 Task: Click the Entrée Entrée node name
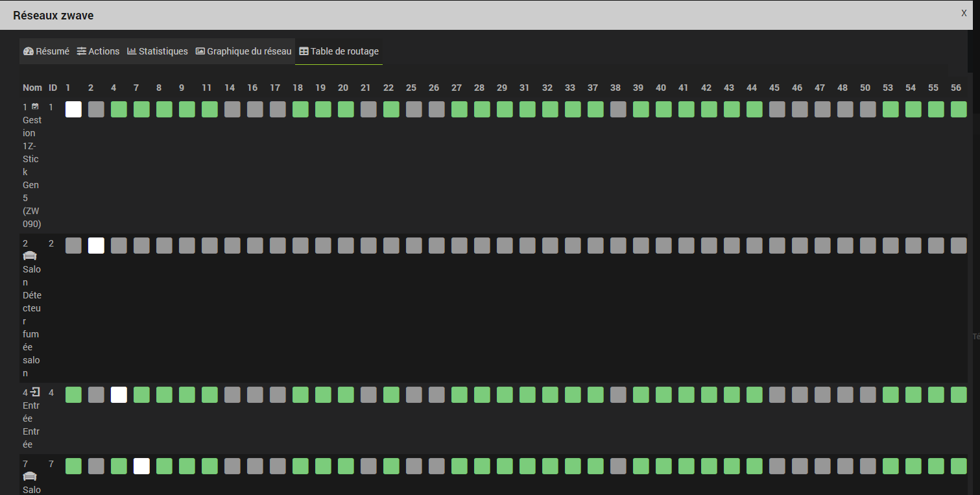(x=32, y=425)
